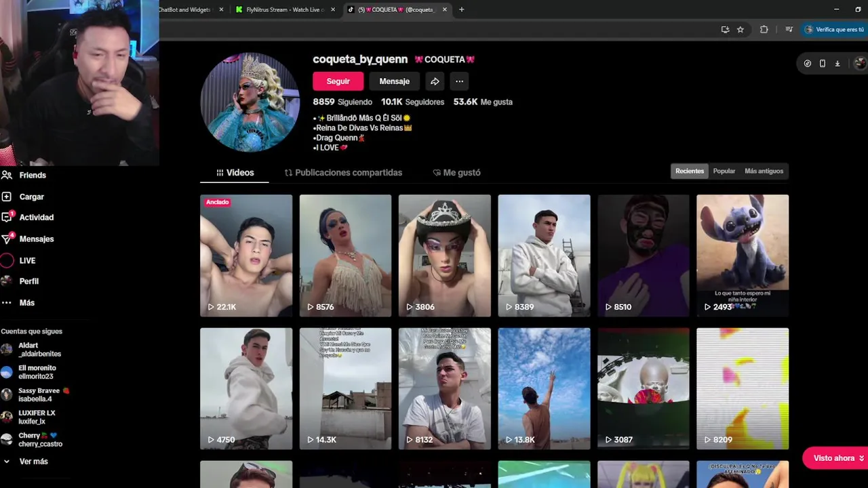
Task: Click the Seguir follow button
Action: [338, 81]
